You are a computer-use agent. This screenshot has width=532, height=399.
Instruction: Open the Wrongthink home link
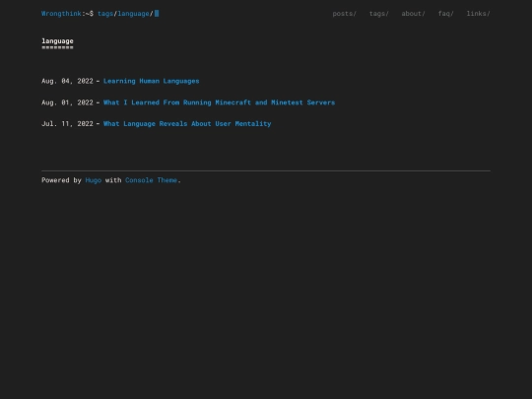[x=61, y=14]
